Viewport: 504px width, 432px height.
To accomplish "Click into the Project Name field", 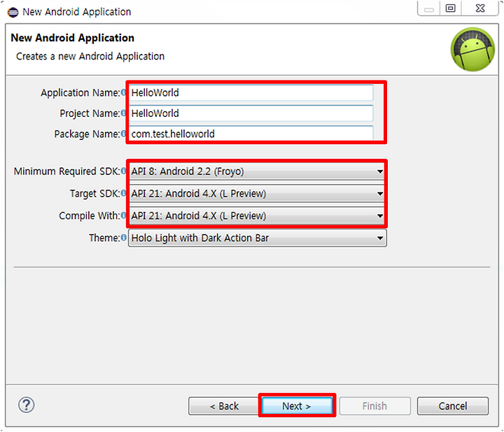I will pyautogui.click(x=251, y=113).
